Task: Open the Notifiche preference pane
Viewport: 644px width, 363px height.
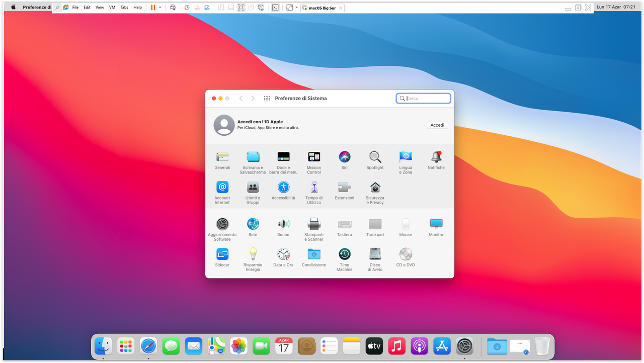Action: [x=436, y=160]
